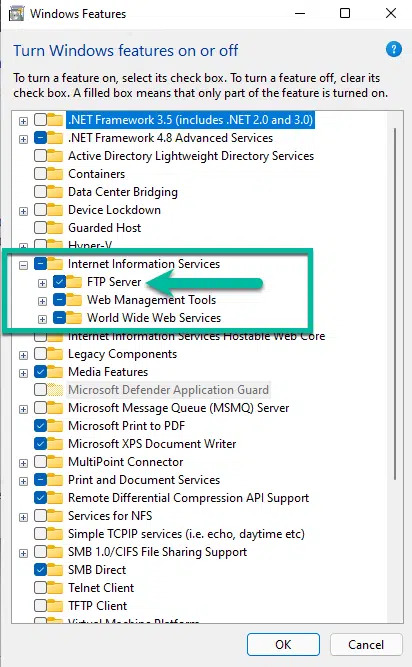Click the Internet Information Services folder icon
412x667 pixels.
tap(55, 264)
